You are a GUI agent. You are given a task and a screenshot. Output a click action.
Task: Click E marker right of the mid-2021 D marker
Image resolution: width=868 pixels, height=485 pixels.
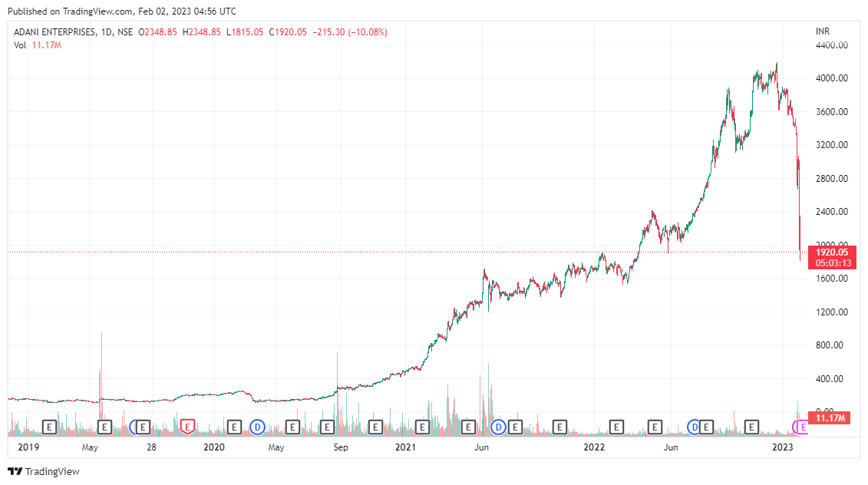click(x=515, y=427)
